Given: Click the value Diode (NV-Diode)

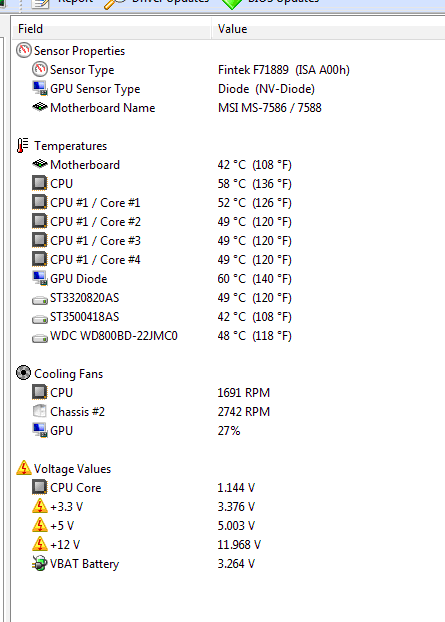Looking at the screenshot, I should coord(266,89).
